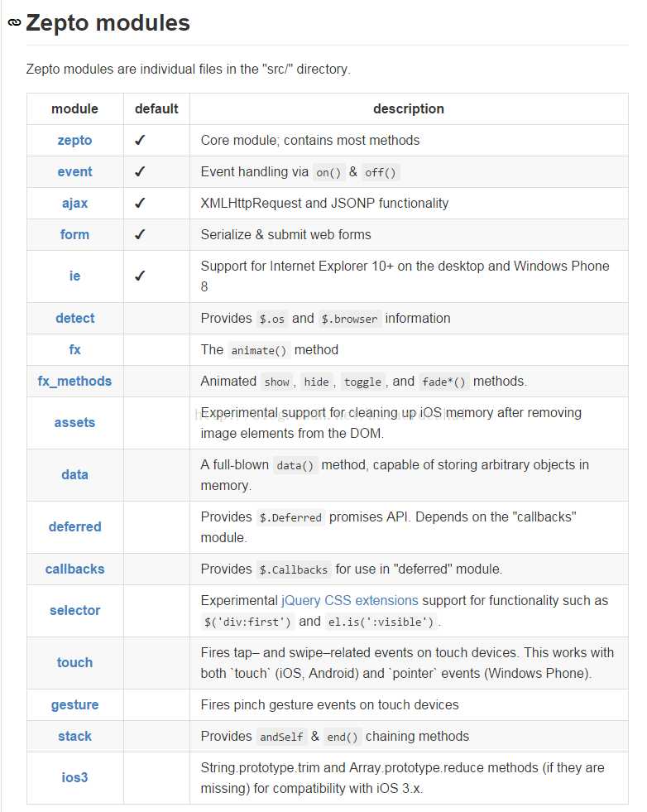Click the ios3 module link

(74, 778)
